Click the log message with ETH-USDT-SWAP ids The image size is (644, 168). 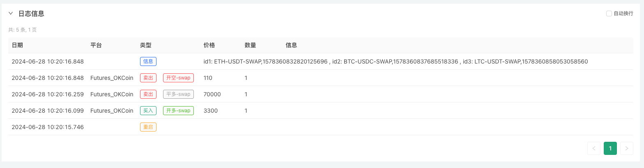click(396, 61)
